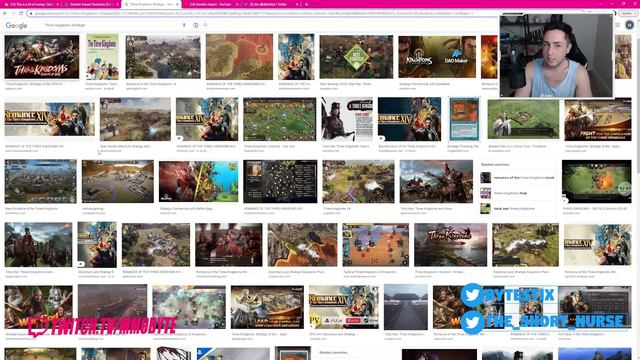Switch to the second Genshin Impact tab
Screen dimensions: 640x360
[x=91, y=4]
